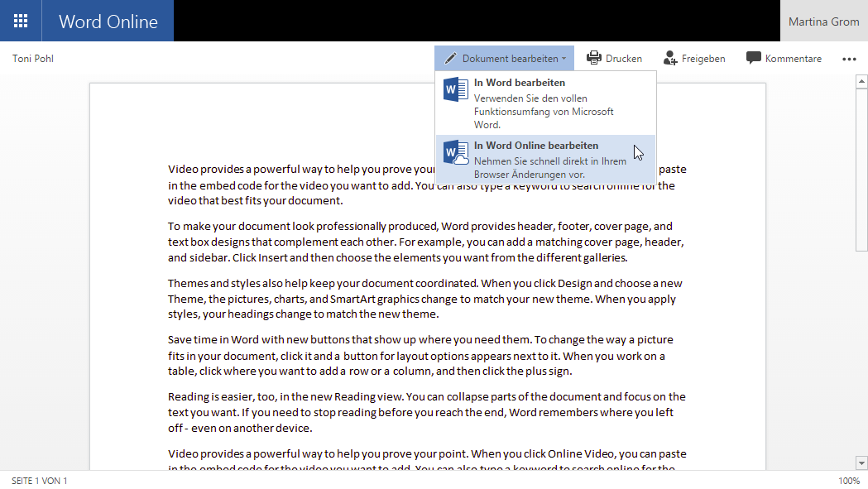This screenshot has width=868, height=489.
Task: Click the Freigeben person icon
Action: click(669, 58)
